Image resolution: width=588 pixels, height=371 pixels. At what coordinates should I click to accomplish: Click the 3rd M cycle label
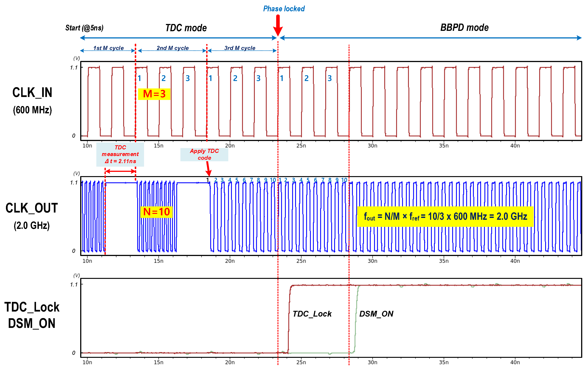240,48
